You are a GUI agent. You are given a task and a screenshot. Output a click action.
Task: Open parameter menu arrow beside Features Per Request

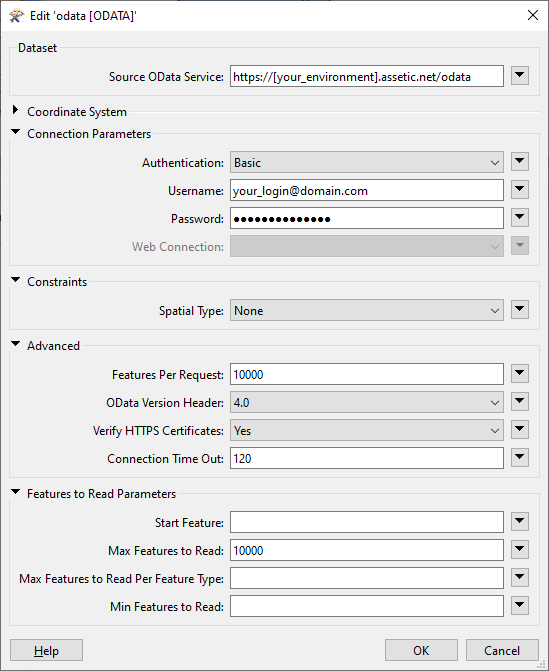click(519, 374)
